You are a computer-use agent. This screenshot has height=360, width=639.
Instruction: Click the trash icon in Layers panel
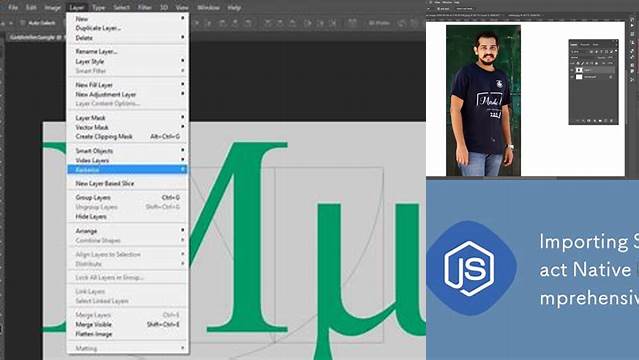pyautogui.click(x=611, y=121)
